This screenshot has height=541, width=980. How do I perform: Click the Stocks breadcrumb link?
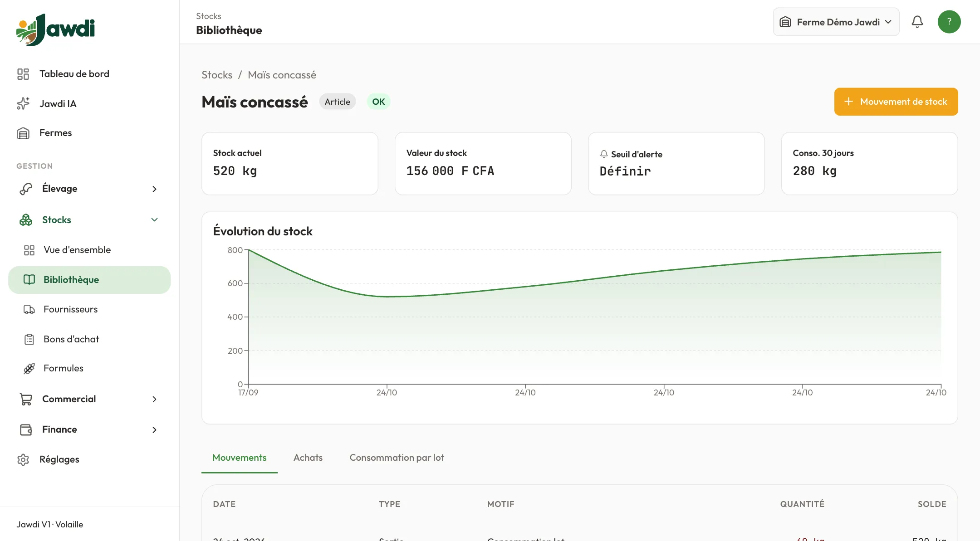coord(217,75)
